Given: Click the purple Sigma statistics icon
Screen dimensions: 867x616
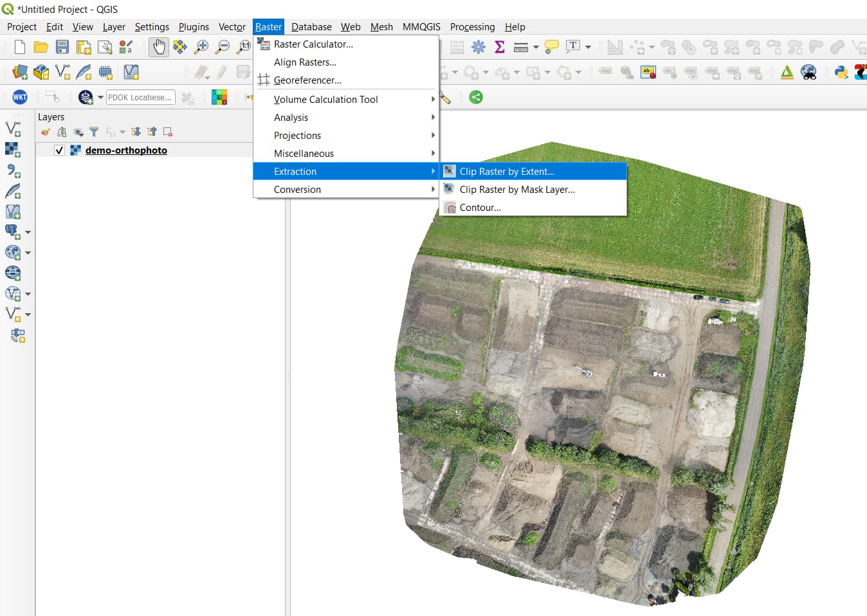Looking at the screenshot, I should pyautogui.click(x=499, y=47).
